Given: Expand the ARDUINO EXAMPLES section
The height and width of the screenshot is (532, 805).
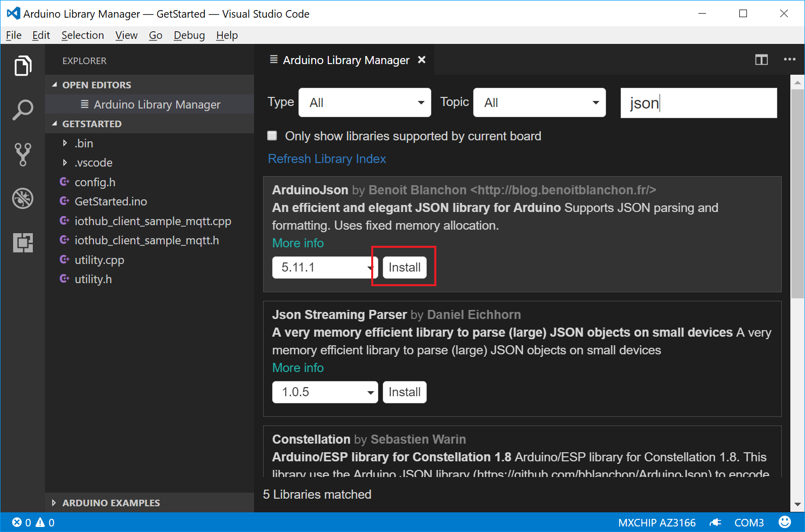Looking at the screenshot, I should (x=111, y=503).
